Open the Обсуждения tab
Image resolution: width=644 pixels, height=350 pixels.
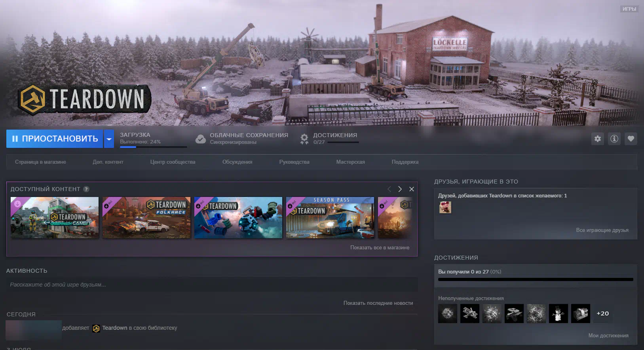click(x=237, y=162)
